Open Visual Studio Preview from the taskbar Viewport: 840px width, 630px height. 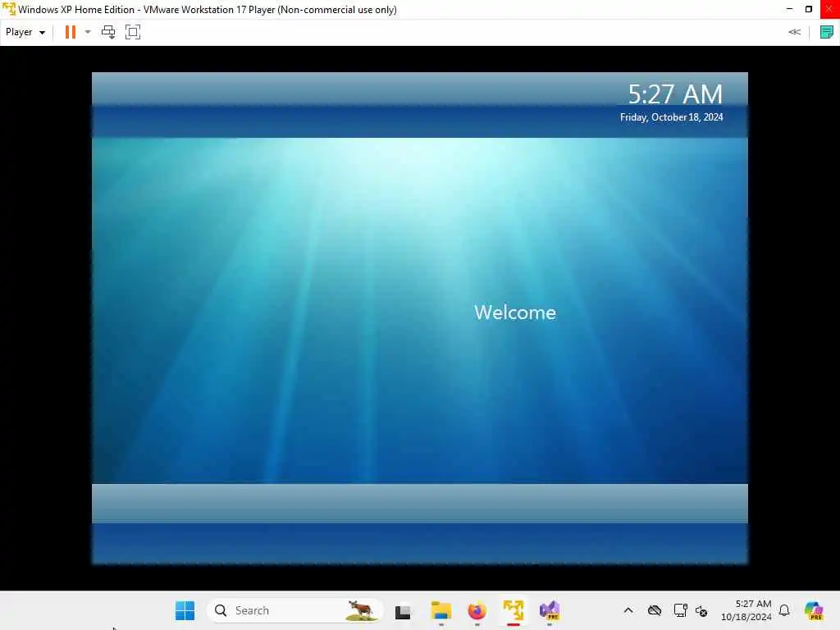click(550, 610)
